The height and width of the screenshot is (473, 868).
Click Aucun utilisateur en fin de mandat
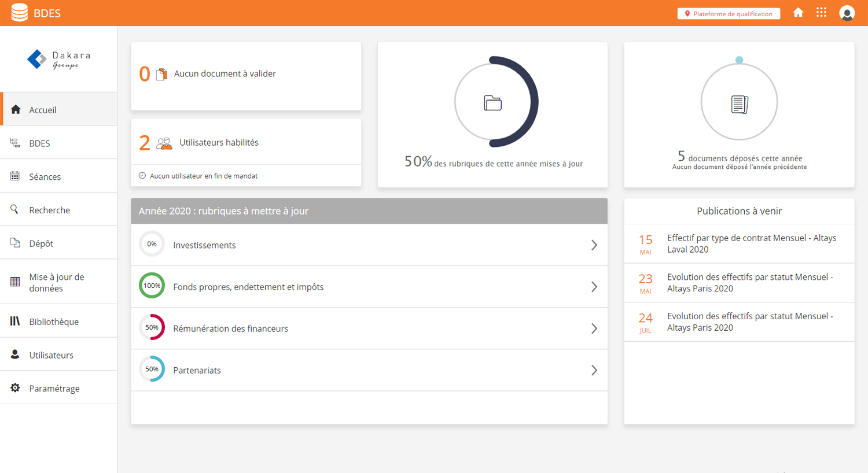click(204, 176)
